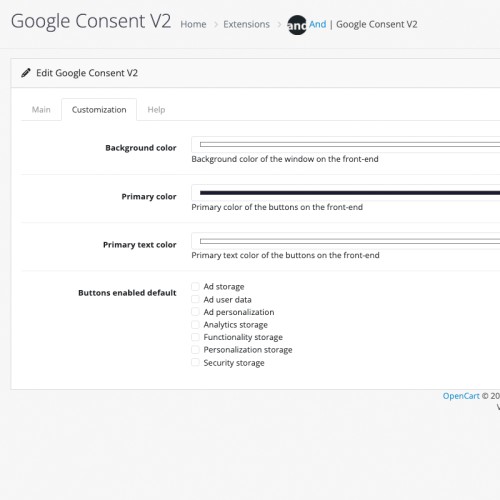Click the pencil edit icon
Image resolution: width=500 pixels, height=500 pixels.
26,73
